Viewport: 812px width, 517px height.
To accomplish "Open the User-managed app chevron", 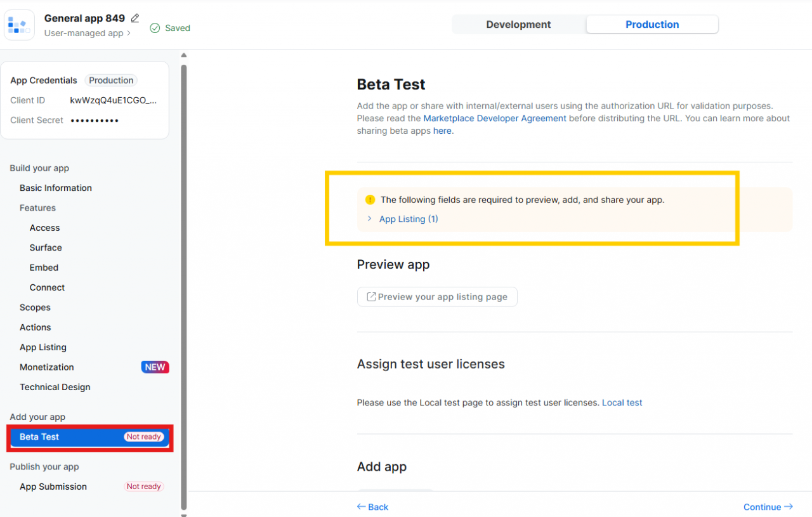I will point(129,33).
